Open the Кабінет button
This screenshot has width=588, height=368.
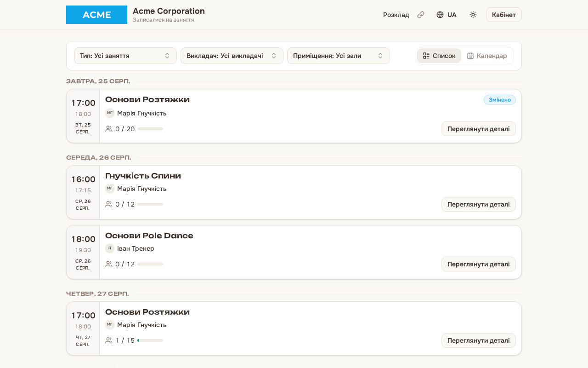click(x=504, y=15)
